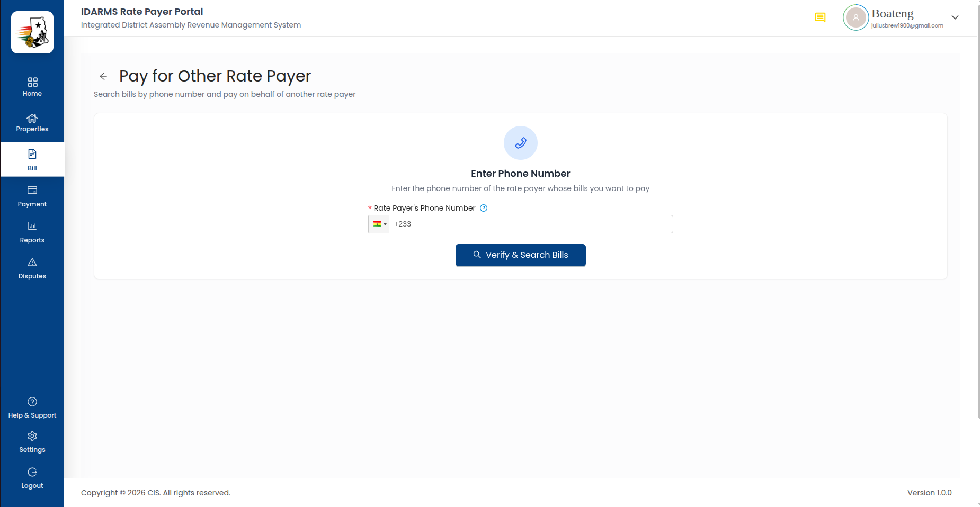The image size is (980, 507).
Task: Click the Enter Phone Number heading
Action: point(521,174)
